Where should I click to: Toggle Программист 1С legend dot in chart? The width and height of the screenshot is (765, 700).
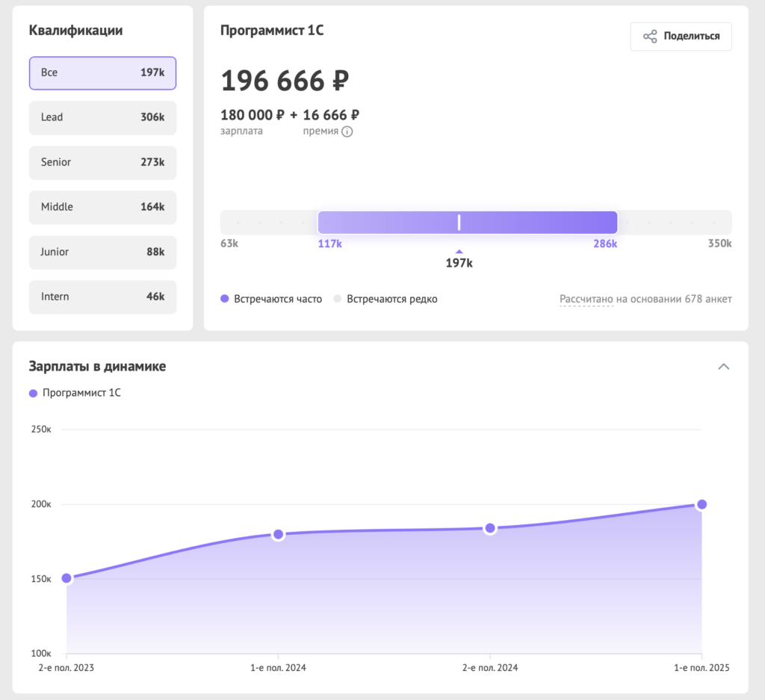33,393
